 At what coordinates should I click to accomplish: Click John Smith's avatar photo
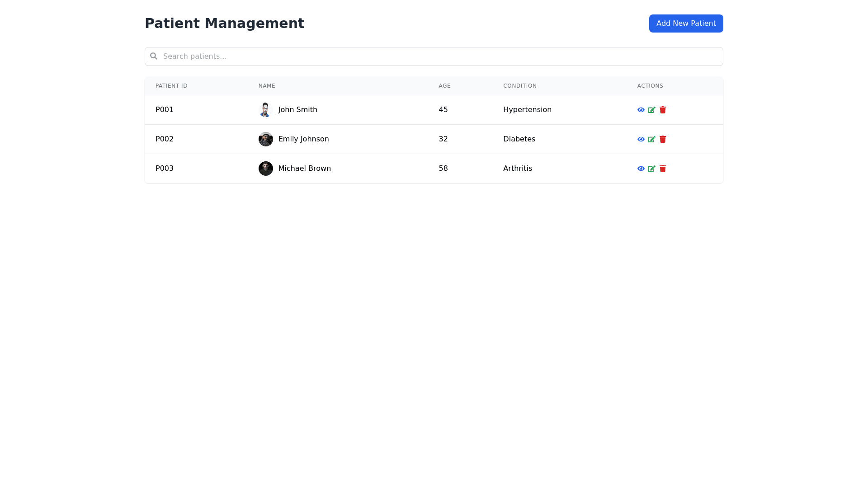pyautogui.click(x=265, y=110)
